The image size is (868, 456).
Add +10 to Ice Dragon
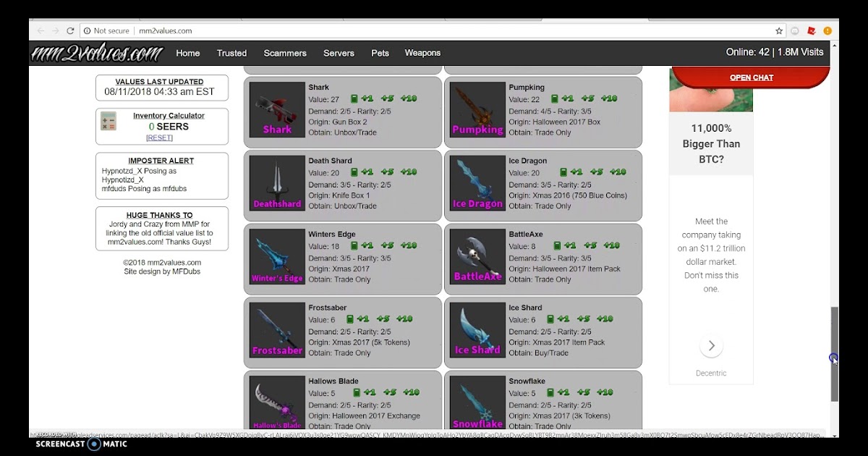pos(618,172)
